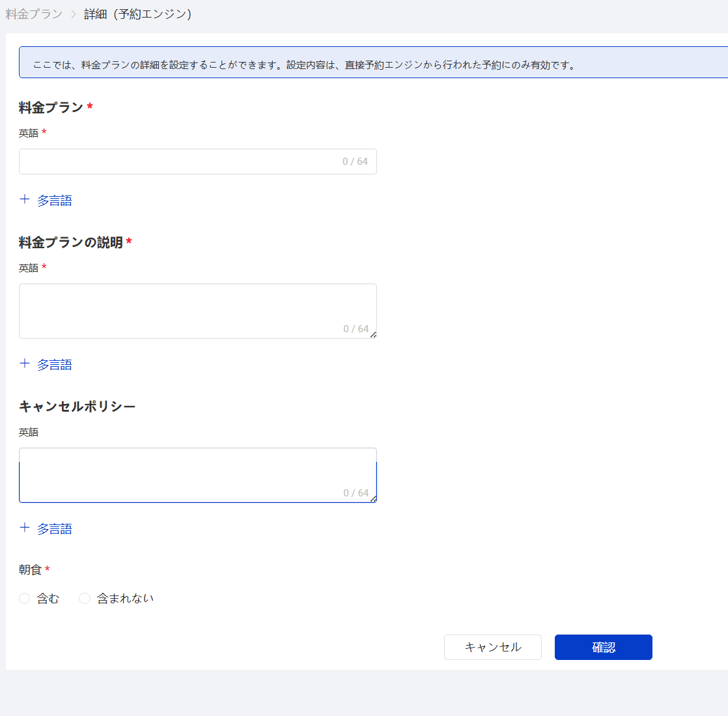Click the 0 / 64 counter in the 料金プラン name field

[355, 161]
